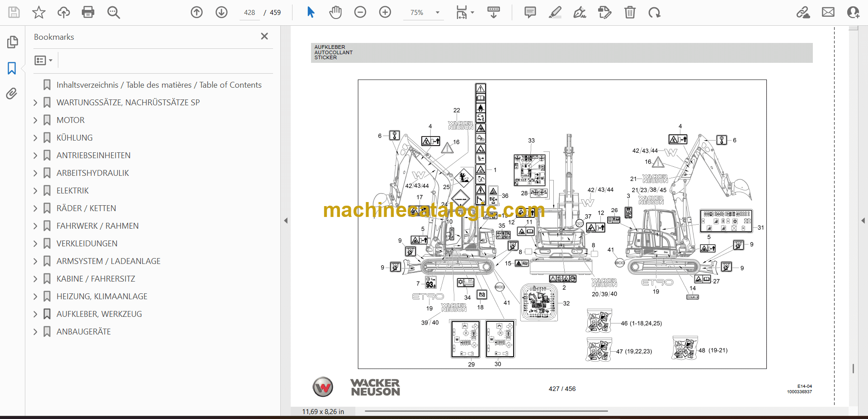Viewport: 868px width, 419px height.
Task: Toggle the attachments paperclip panel
Action: tap(12, 94)
